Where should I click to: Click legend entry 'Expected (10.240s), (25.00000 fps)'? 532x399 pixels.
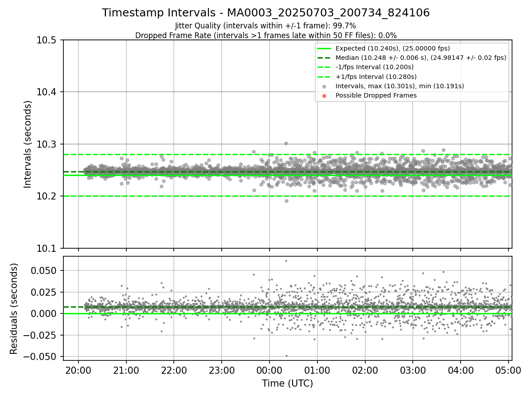[393, 48]
